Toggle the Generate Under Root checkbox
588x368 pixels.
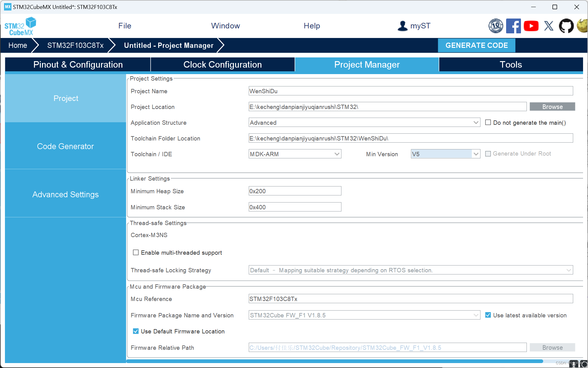488,154
